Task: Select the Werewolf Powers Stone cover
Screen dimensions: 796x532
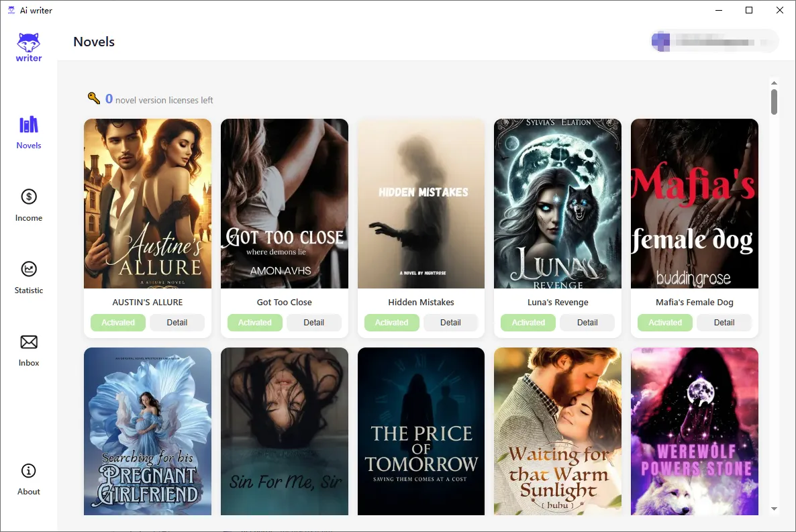Action: tap(695, 431)
